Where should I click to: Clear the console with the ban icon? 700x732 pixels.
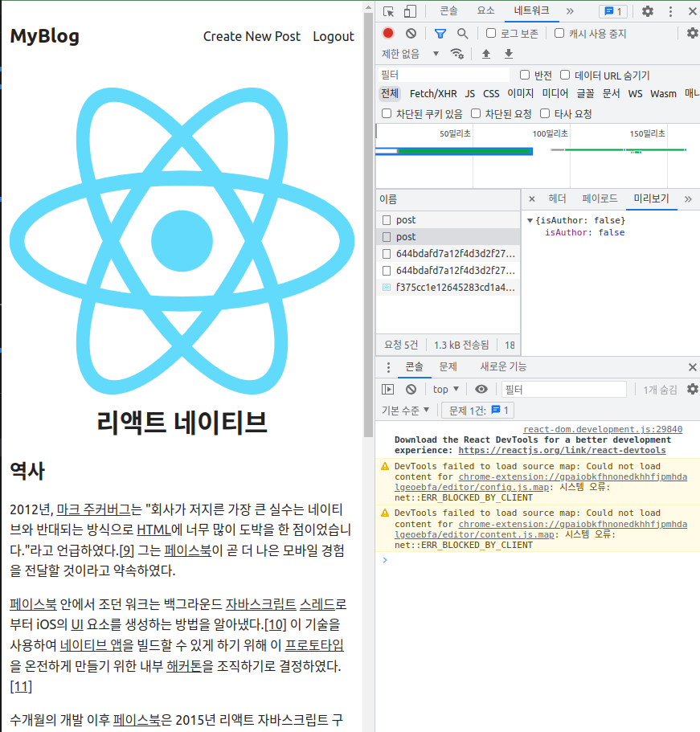[x=411, y=389]
